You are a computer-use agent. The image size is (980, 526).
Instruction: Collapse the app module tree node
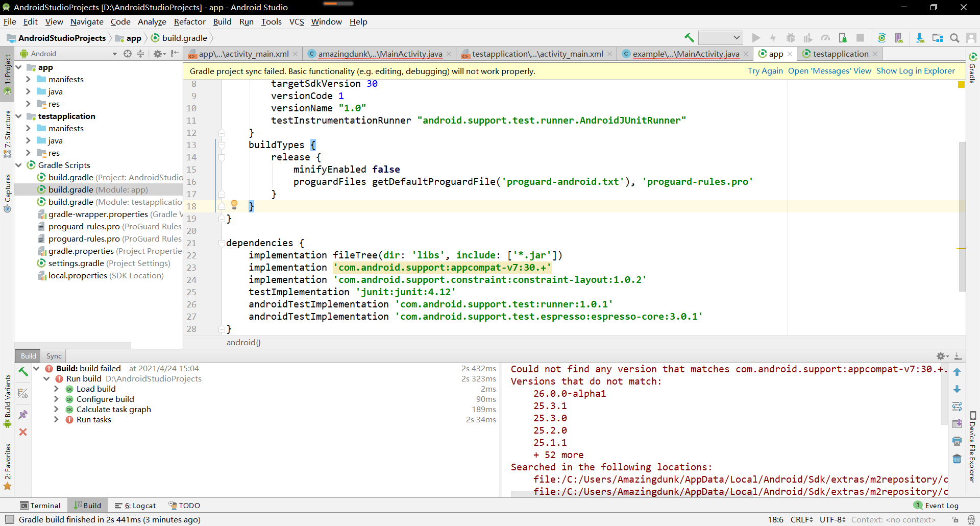[x=19, y=67]
